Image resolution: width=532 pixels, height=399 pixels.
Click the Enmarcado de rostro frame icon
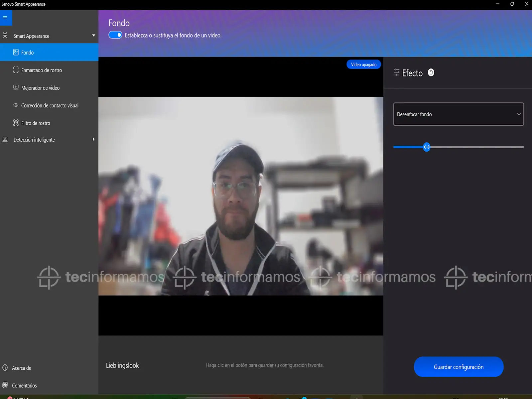pos(16,70)
